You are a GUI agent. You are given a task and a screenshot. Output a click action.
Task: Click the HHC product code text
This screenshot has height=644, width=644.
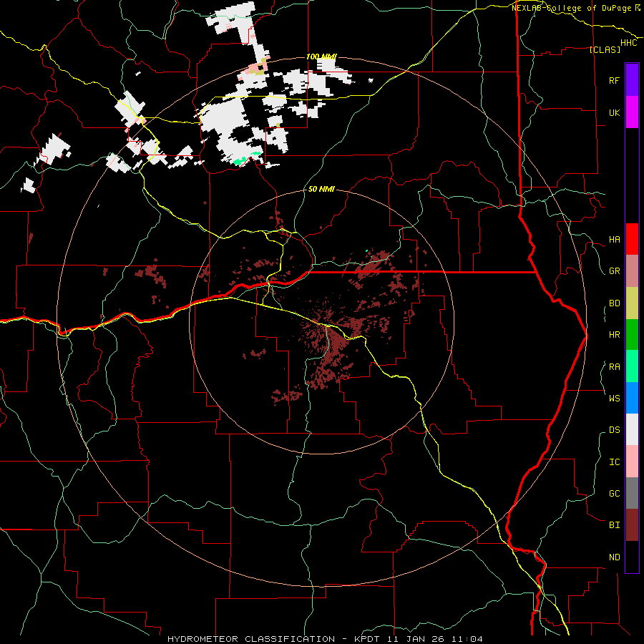(629, 43)
